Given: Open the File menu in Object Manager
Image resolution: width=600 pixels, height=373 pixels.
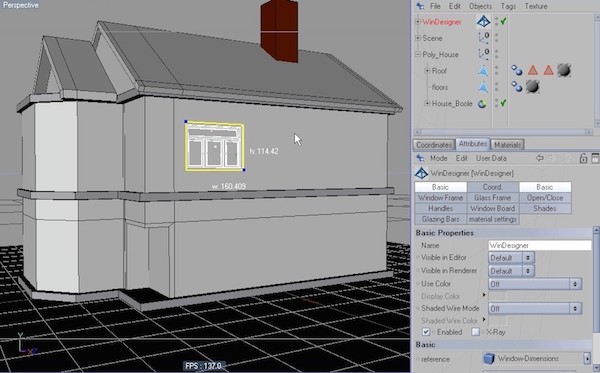Looking at the screenshot, I should 435,6.
